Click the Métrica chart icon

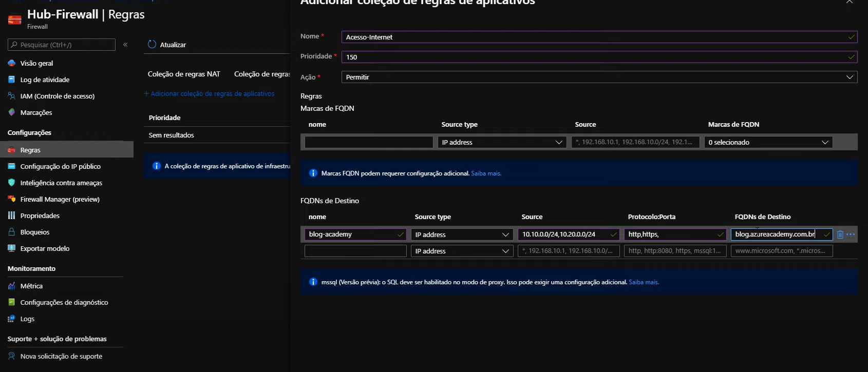tap(11, 286)
